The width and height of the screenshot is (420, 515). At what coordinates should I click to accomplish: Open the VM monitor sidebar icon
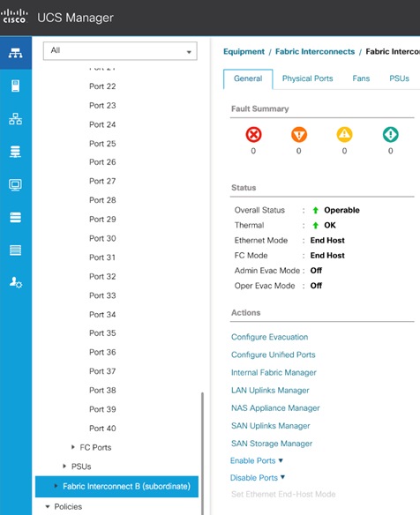pyautogui.click(x=16, y=184)
